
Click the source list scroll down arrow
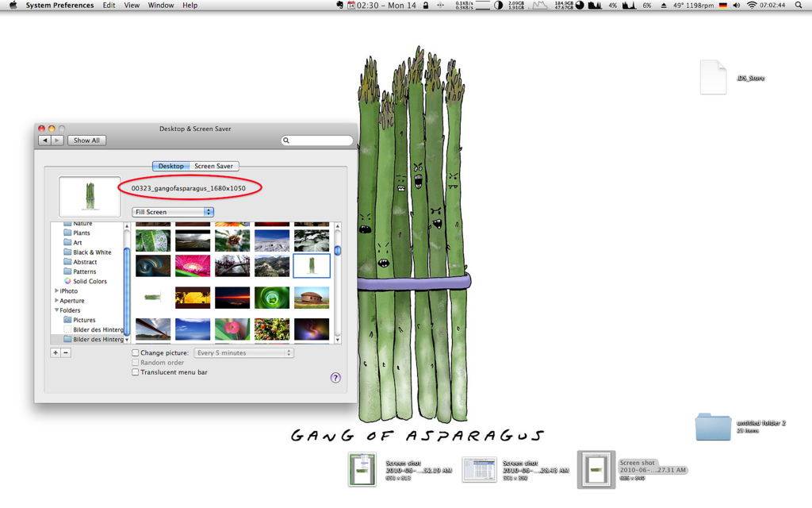click(x=127, y=340)
